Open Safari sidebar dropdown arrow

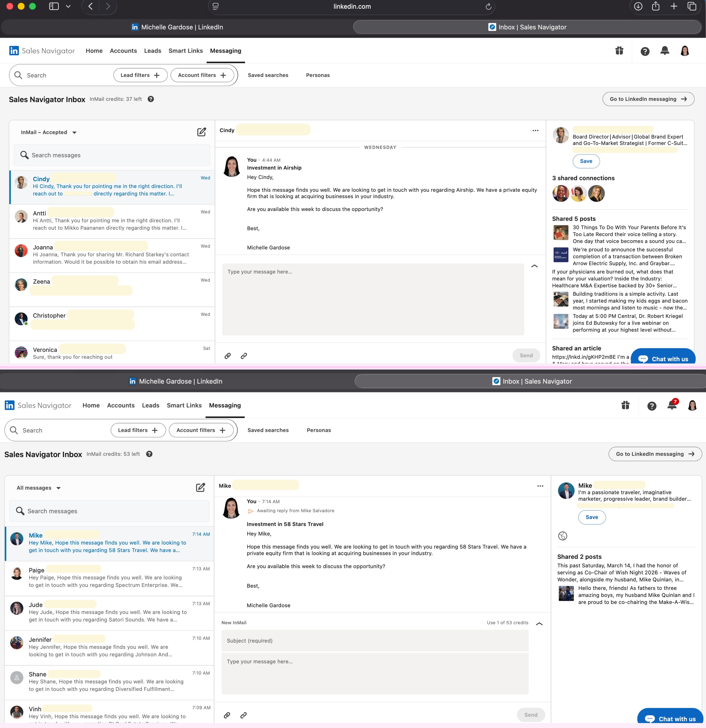coord(68,6)
